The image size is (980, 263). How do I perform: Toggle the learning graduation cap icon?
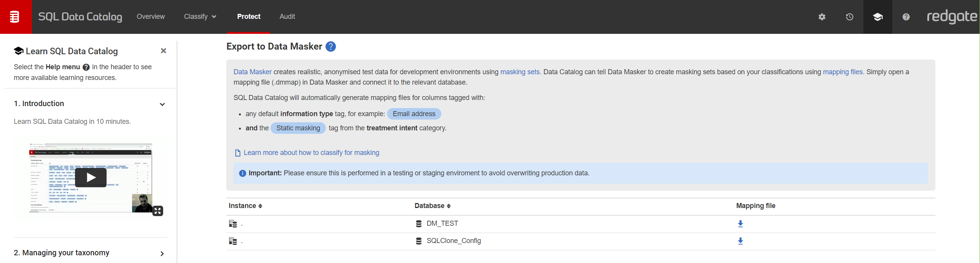pyautogui.click(x=878, y=17)
